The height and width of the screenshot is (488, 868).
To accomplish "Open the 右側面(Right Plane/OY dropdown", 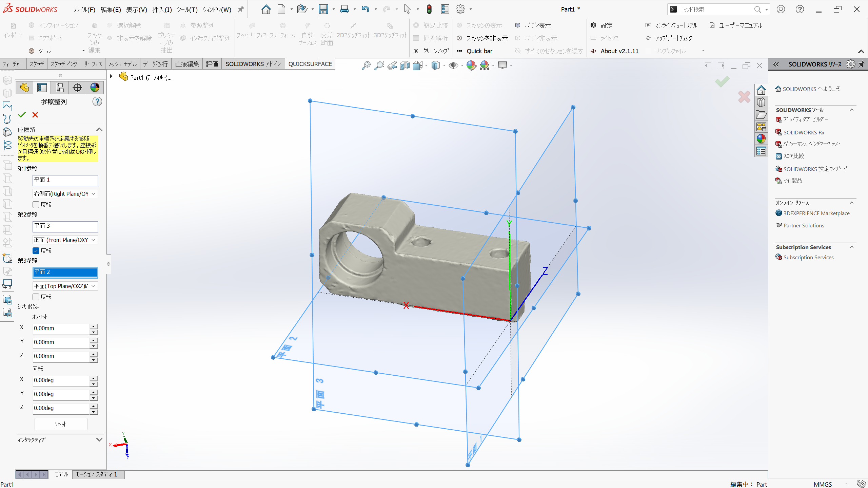I will [x=65, y=194].
